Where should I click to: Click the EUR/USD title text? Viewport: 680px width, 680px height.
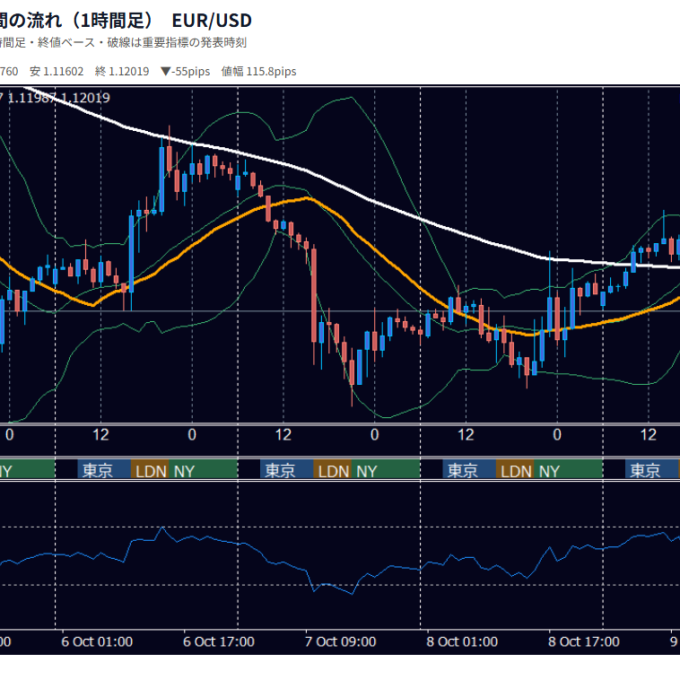coord(212,20)
